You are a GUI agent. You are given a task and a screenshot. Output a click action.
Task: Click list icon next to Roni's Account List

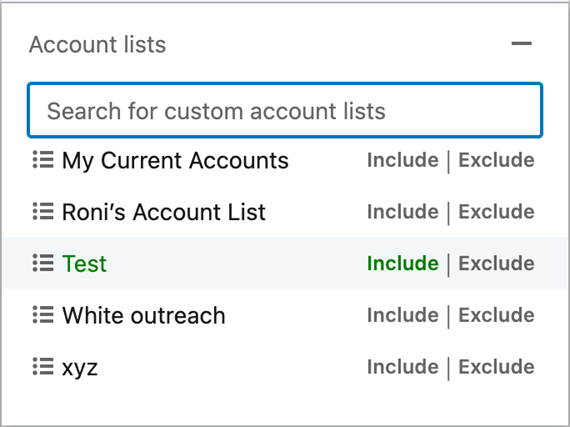pyautogui.click(x=43, y=212)
